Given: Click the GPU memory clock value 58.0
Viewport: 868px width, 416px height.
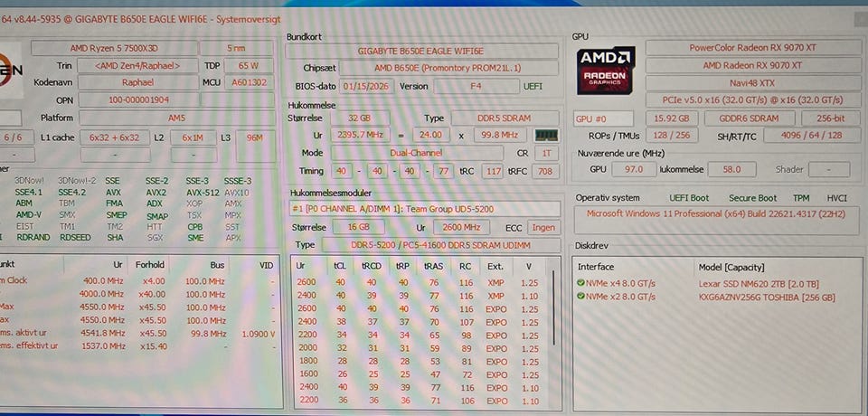Looking at the screenshot, I should [731, 169].
